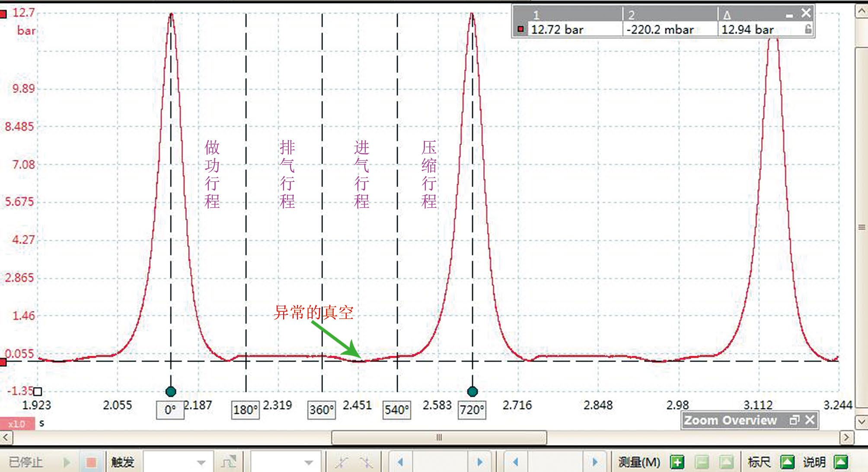Click the 0° time ruler handle
Screen dimensions: 868x472
pos(171,392)
